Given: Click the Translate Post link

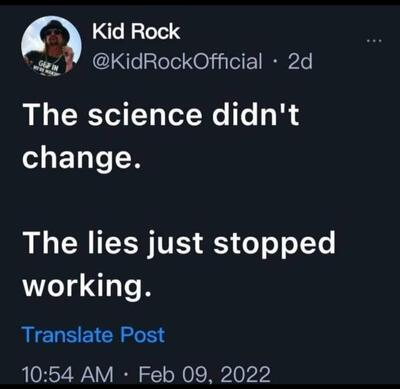Looking at the screenshot, I should pyautogui.click(x=93, y=335).
